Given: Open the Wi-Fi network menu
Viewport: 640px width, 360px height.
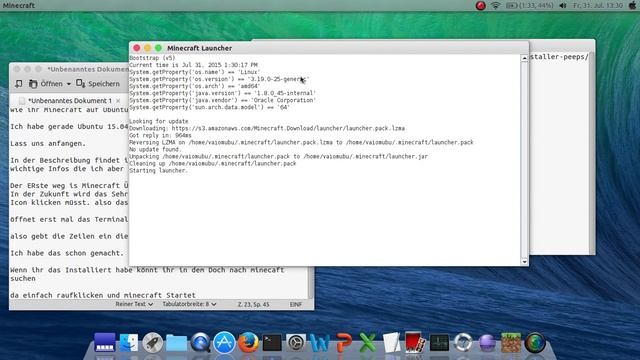Looking at the screenshot, I should (496, 5).
